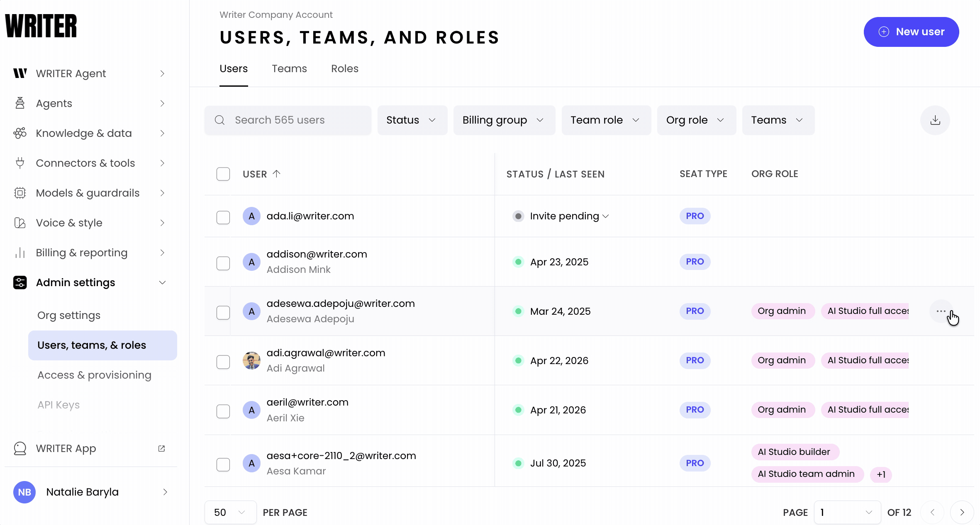The width and height of the screenshot is (980, 525).
Task: Open WRITER App external link icon
Action: pos(162,448)
